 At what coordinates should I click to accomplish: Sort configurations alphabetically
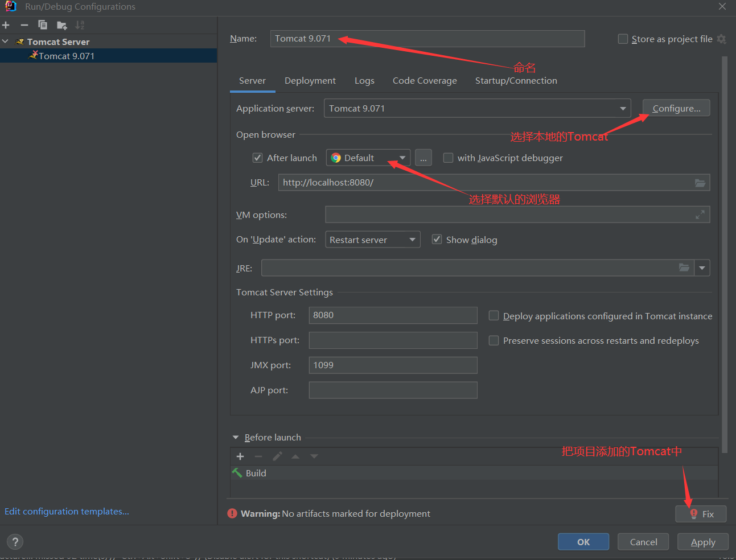click(x=80, y=25)
